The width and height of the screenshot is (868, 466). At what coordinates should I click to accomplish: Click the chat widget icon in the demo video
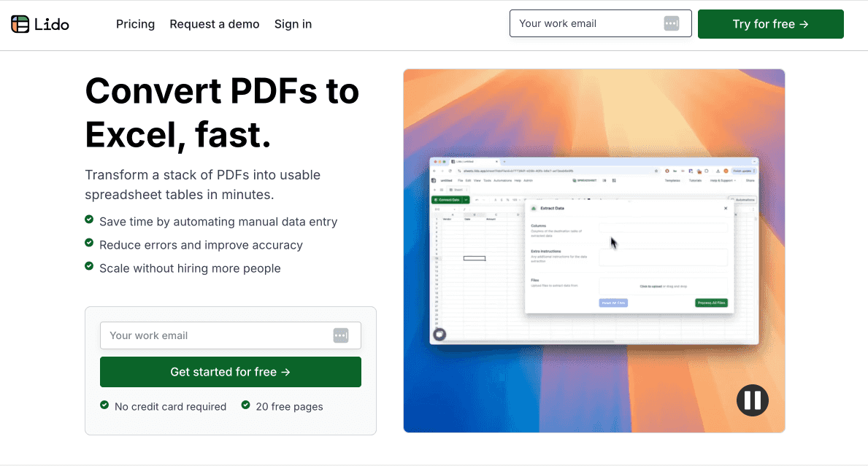(x=439, y=334)
